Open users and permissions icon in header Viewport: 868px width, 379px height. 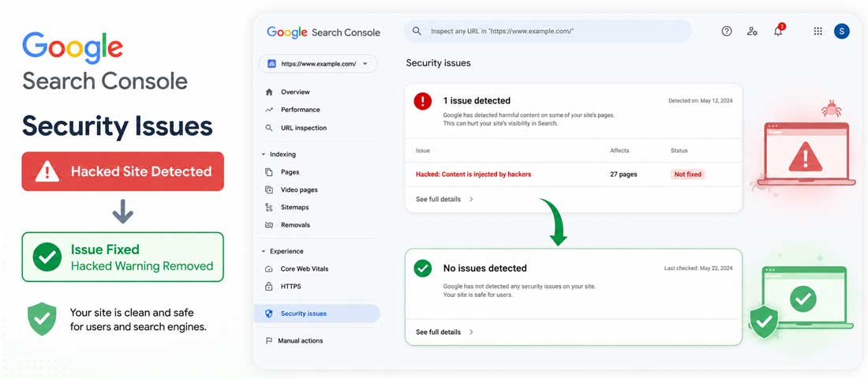click(x=752, y=32)
